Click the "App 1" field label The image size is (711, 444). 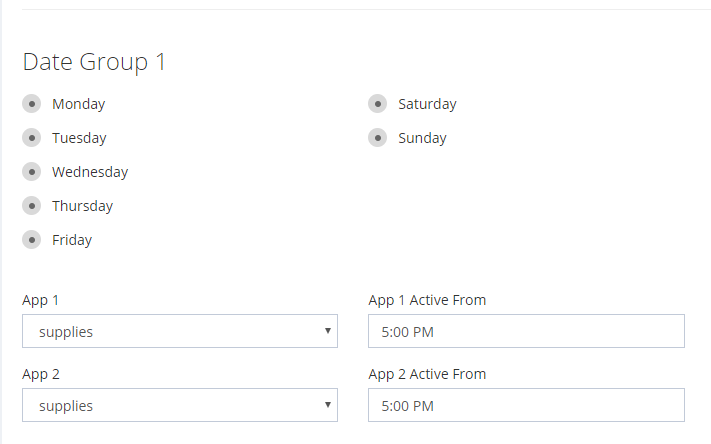tap(41, 300)
